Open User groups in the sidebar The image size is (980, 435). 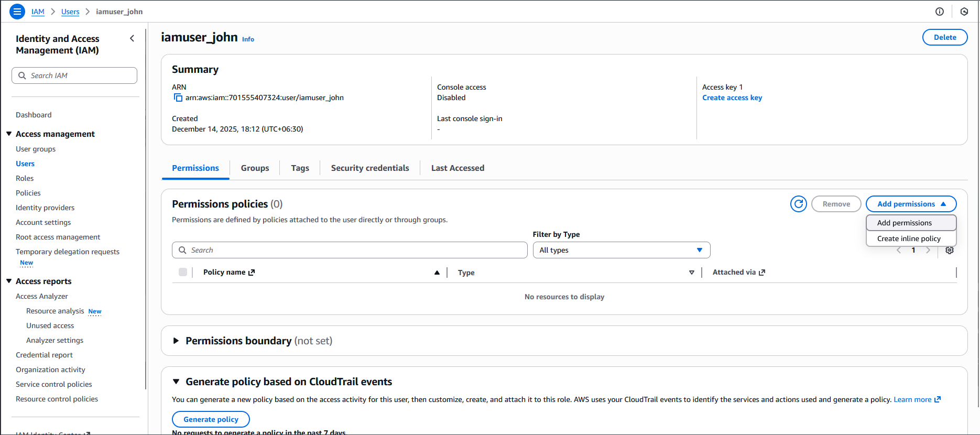[x=36, y=149]
